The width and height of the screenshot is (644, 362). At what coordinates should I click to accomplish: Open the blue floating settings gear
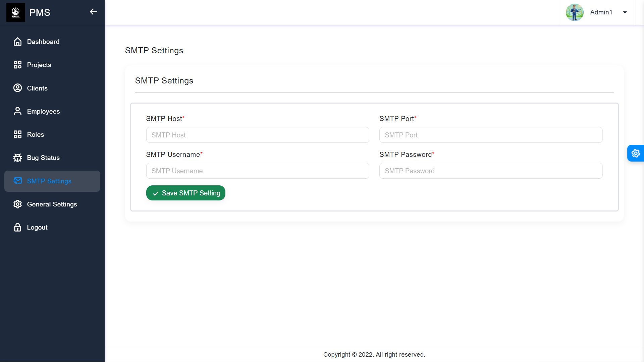point(636,153)
